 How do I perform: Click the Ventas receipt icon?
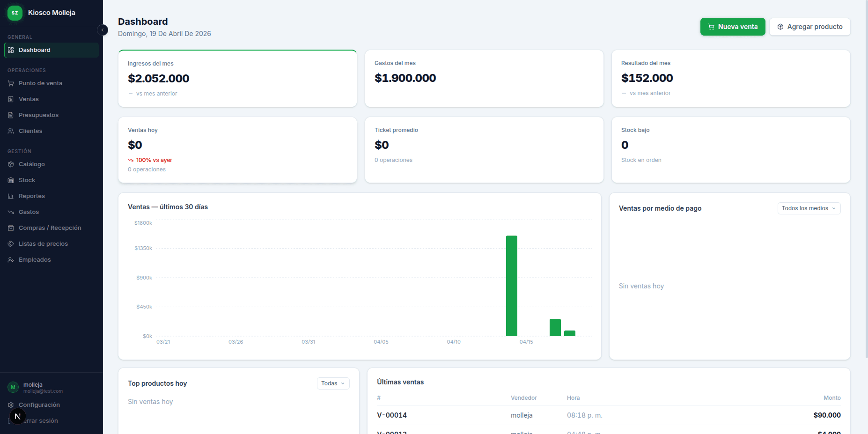click(11, 99)
